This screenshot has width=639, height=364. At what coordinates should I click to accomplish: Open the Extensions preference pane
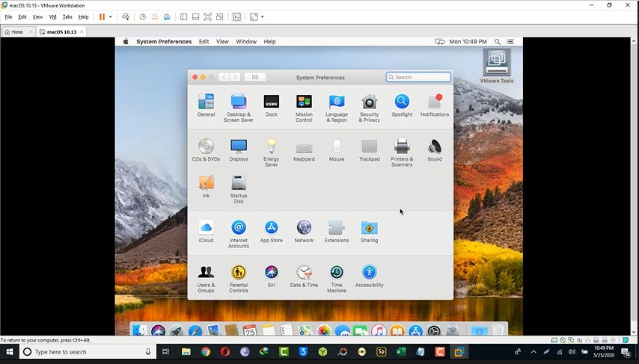click(x=337, y=231)
